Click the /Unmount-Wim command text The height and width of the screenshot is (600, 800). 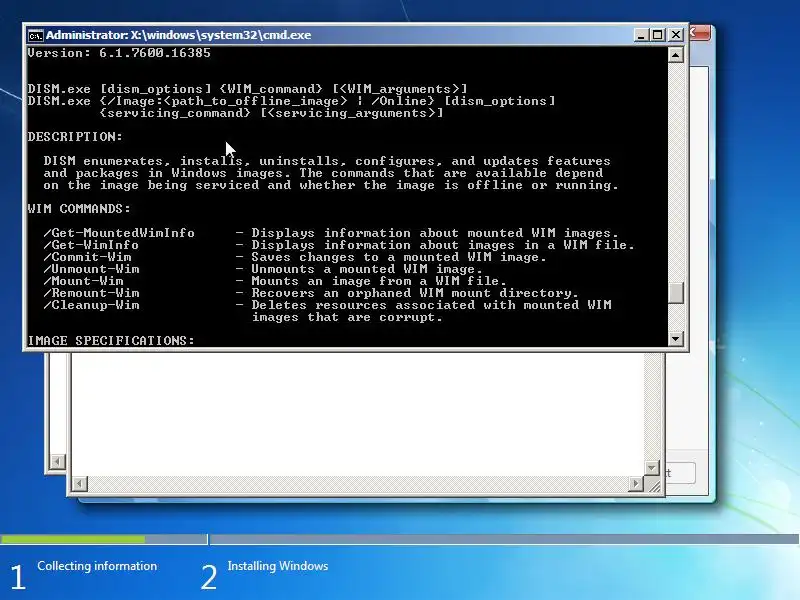91,269
